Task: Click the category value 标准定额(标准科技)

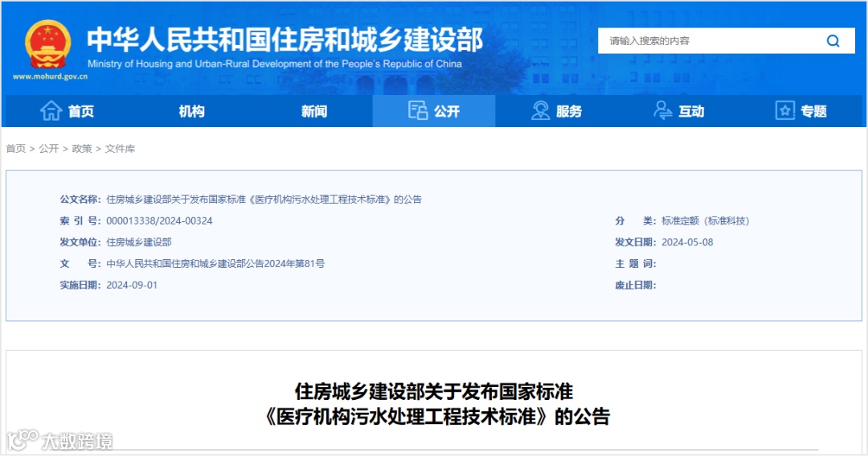Action: point(706,220)
